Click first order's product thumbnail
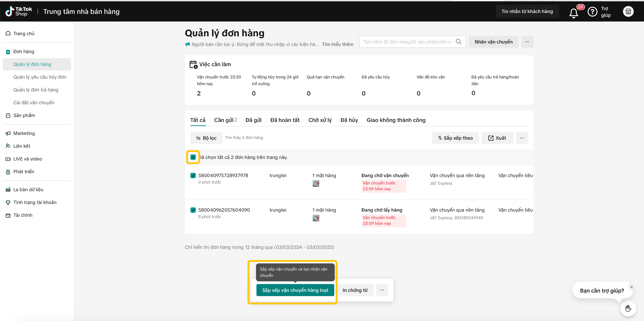Image resolution: width=644 pixels, height=321 pixels. (316, 184)
